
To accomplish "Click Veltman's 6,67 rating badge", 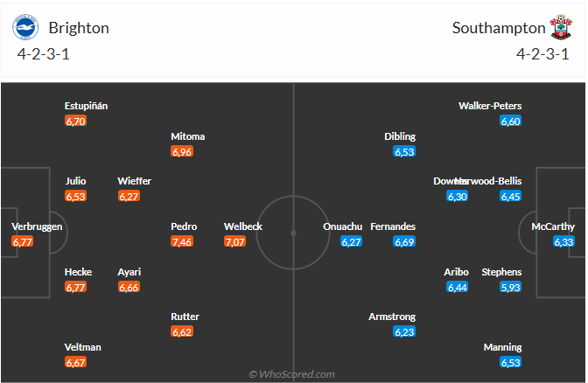I will click(x=75, y=362).
